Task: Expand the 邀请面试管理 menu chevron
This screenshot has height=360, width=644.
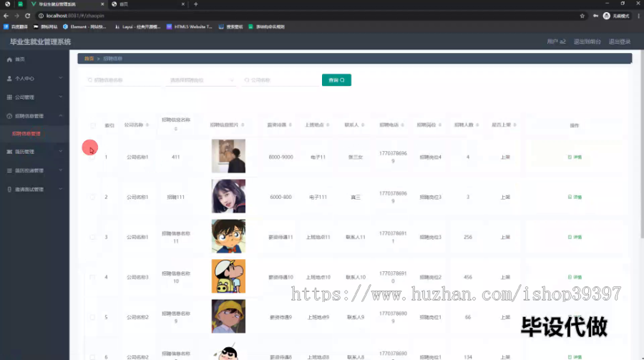Action: [60, 189]
